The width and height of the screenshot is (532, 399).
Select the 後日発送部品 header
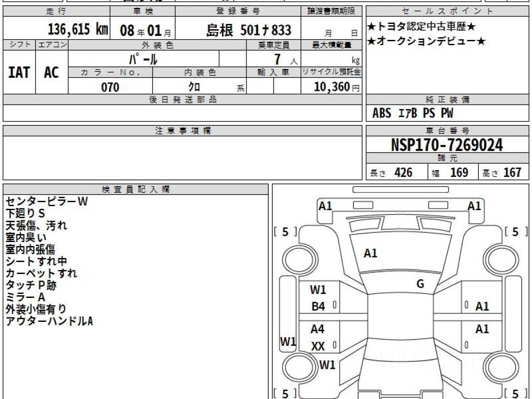[183, 100]
